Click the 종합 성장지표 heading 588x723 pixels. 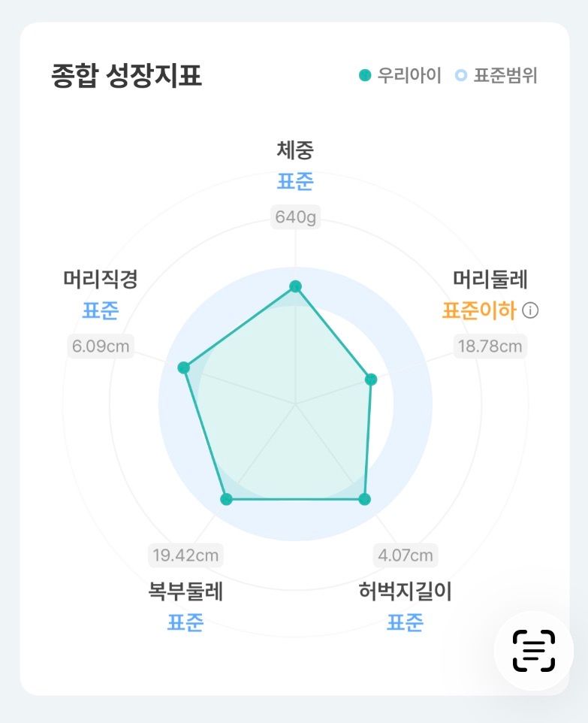(126, 77)
